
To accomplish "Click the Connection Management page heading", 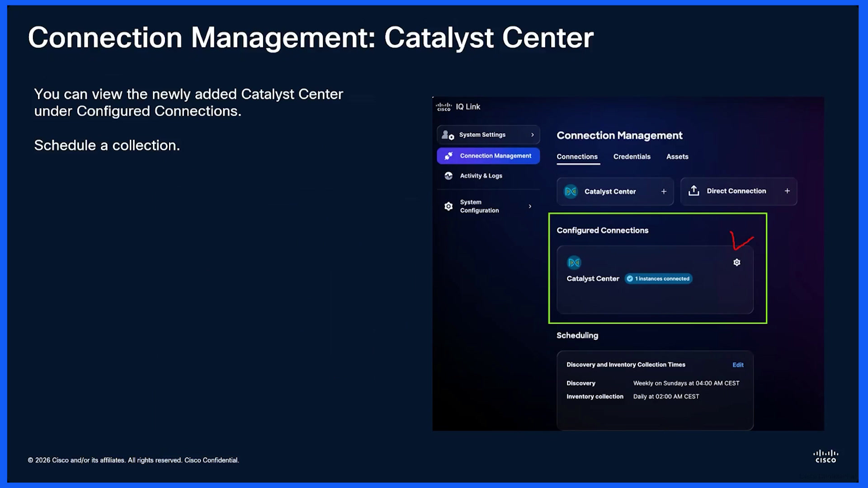I will [x=619, y=136].
